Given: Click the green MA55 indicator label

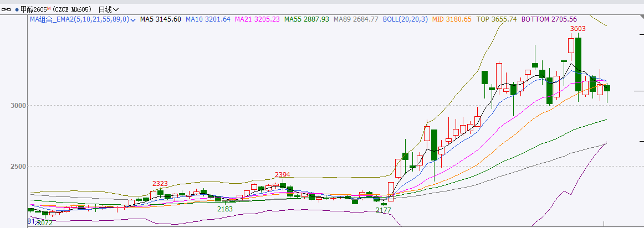Looking at the screenshot, I should [306, 19].
